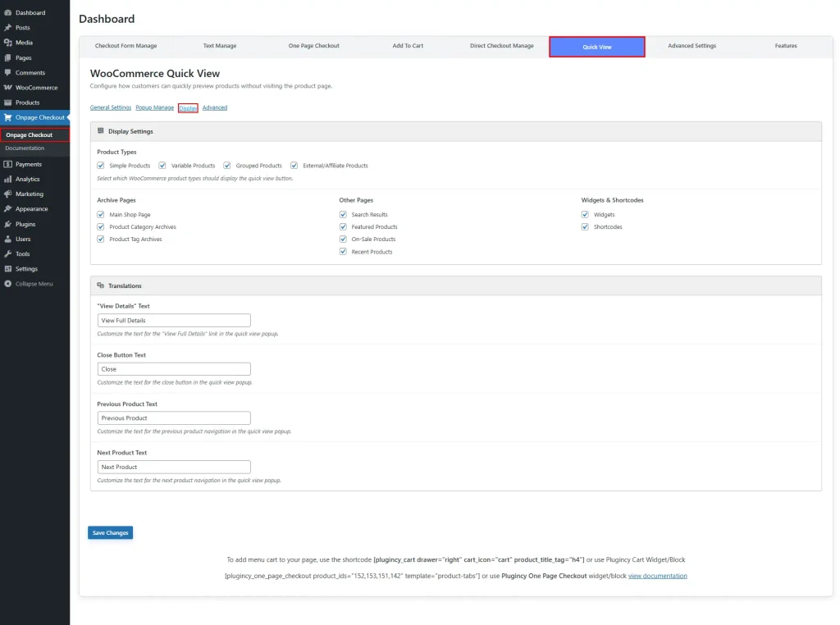Image resolution: width=840 pixels, height=625 pixels.
Task: Click the Posts pin icon
Action: pos(8,27)
